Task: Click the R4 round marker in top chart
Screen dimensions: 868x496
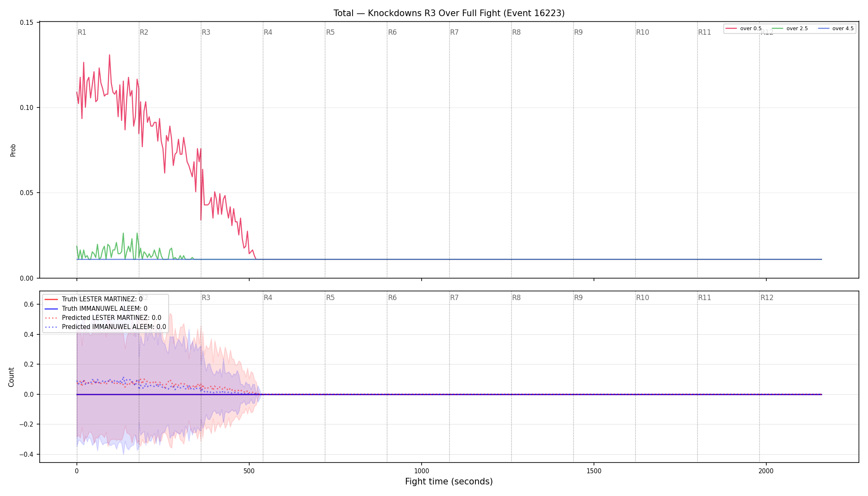Action: coord(268,32)
